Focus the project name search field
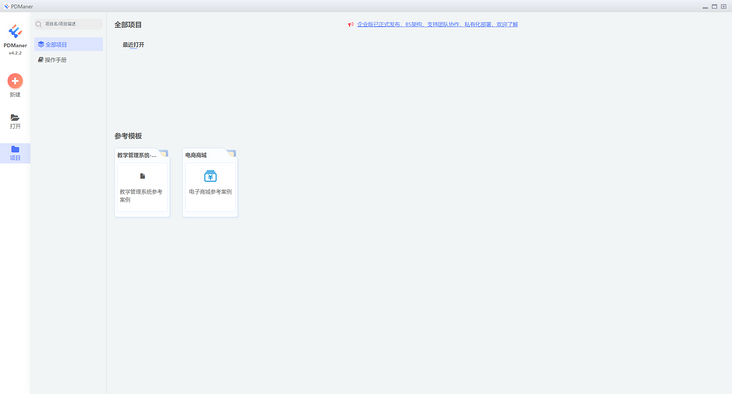 (69, 24)
